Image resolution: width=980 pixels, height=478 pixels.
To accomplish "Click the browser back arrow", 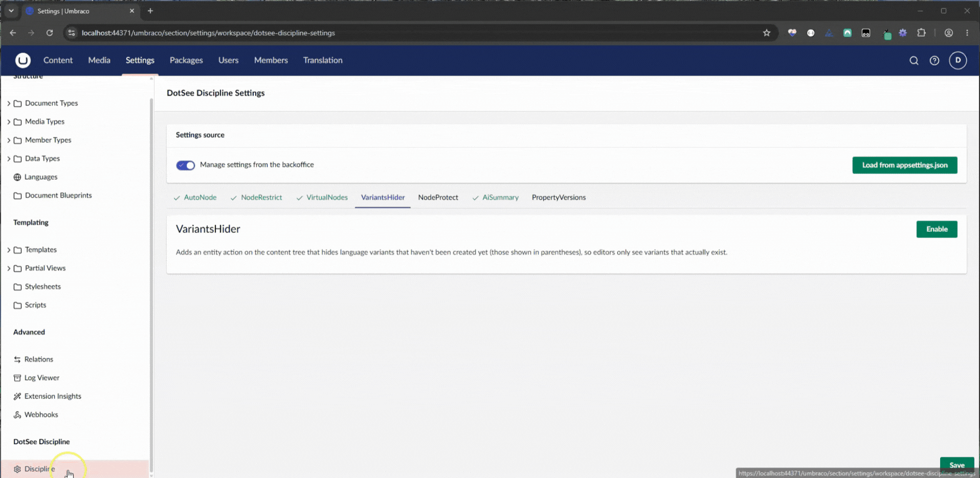I will pos(13,33).
